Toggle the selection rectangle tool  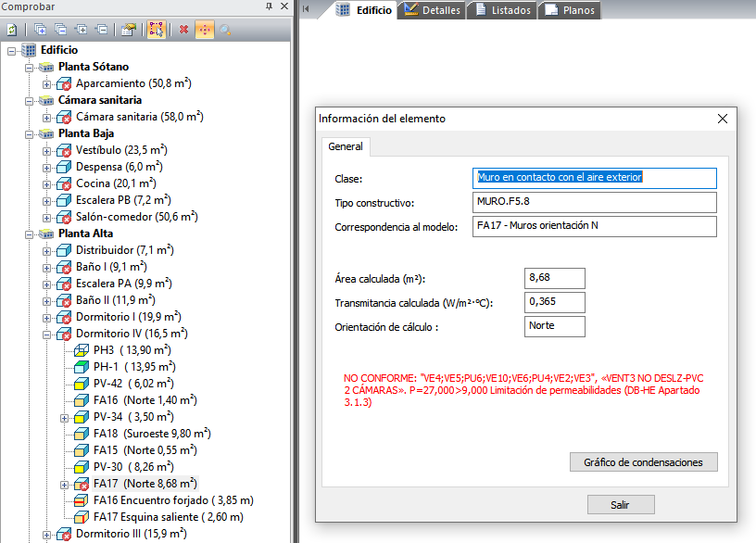tap(157, 30)
